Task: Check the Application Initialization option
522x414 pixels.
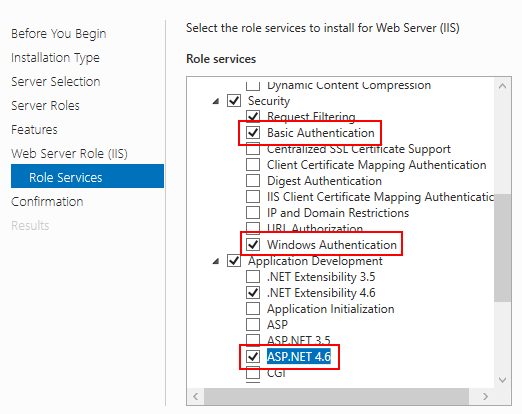Action: click(x=253, y=309)
